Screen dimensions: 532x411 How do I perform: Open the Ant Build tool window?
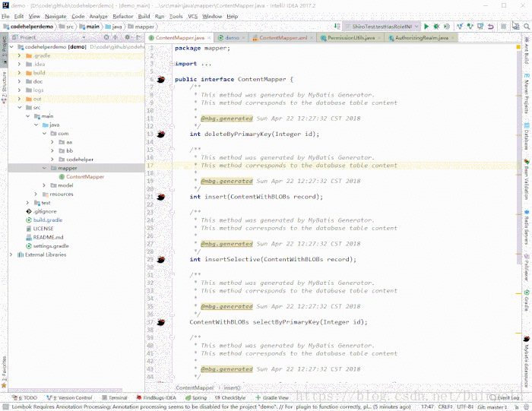point(527,51)
